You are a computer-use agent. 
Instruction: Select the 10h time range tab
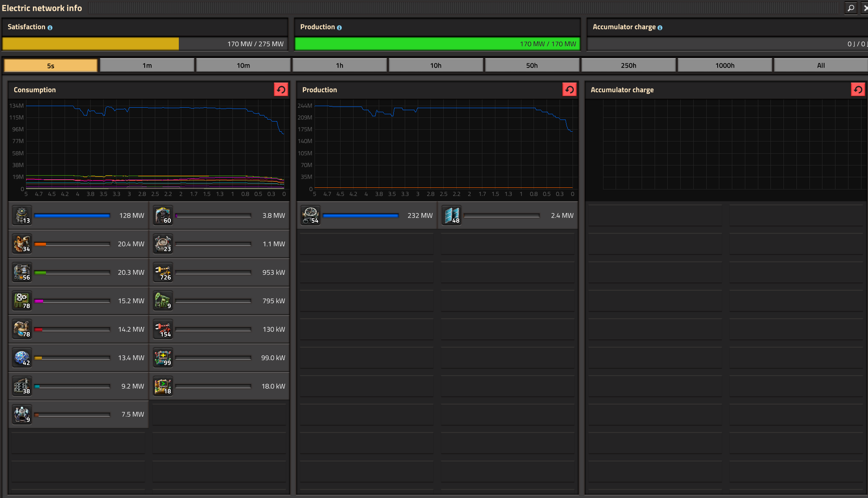coord(436,65)
